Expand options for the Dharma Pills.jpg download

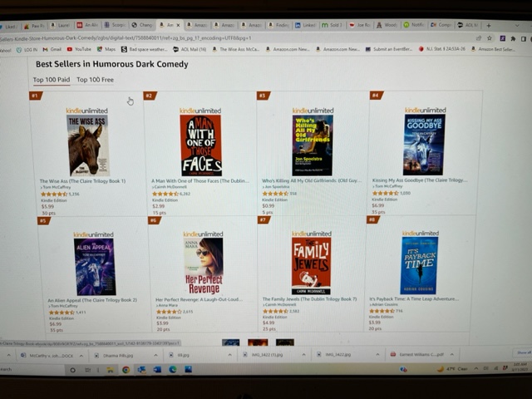[x=155, y=355]
